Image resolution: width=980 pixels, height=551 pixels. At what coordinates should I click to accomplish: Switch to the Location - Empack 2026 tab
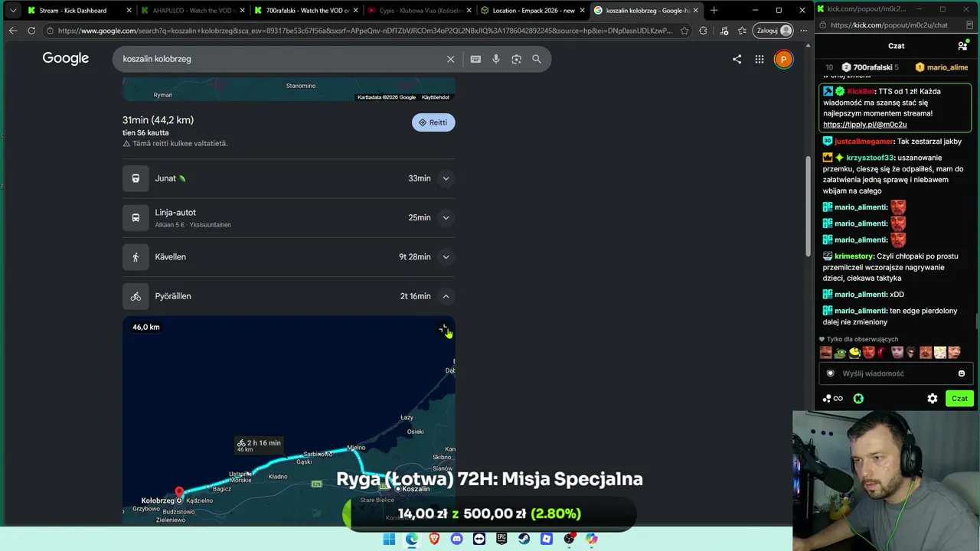click(534, 11)
